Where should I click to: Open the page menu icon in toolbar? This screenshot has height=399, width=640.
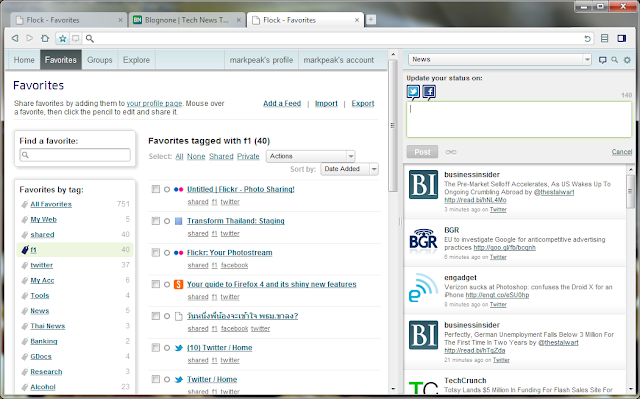(604, 38)
